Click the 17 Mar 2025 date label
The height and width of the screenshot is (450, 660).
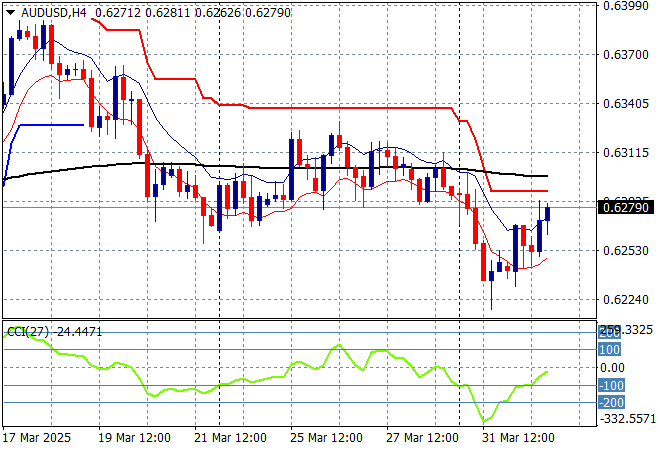[37, 438]
